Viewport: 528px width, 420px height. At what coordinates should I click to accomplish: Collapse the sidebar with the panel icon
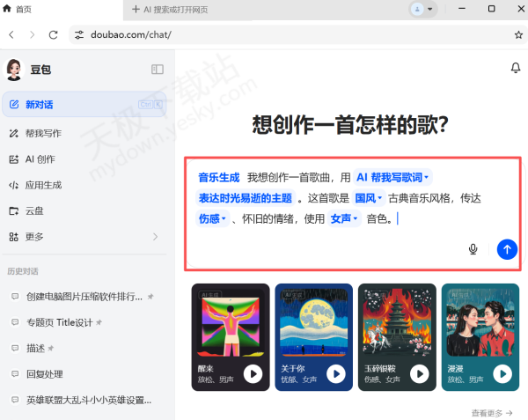tap(158, 70)
